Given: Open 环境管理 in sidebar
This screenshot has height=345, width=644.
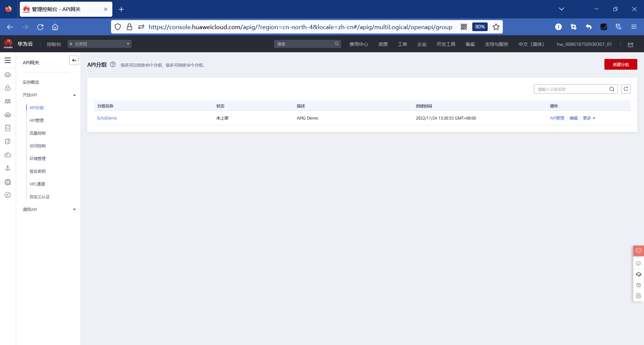Looking at the screenshot, I should [38, 159].
